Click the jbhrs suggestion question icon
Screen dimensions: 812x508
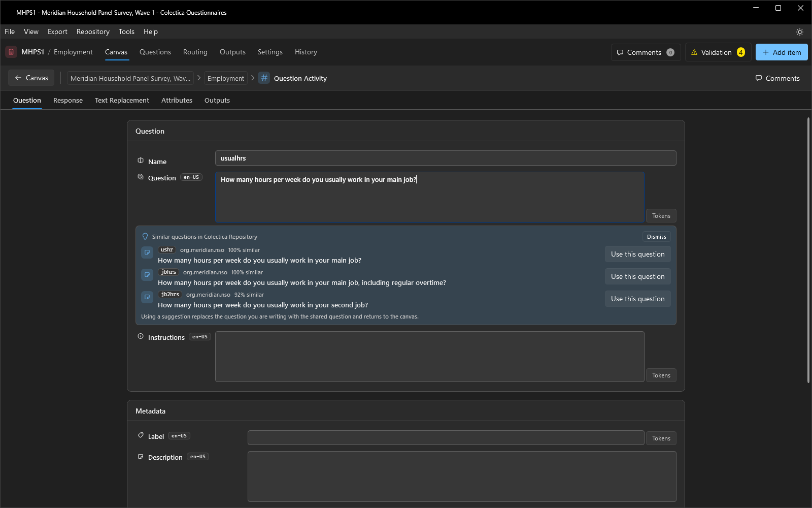pyautogui.click(x=147, y=275)
